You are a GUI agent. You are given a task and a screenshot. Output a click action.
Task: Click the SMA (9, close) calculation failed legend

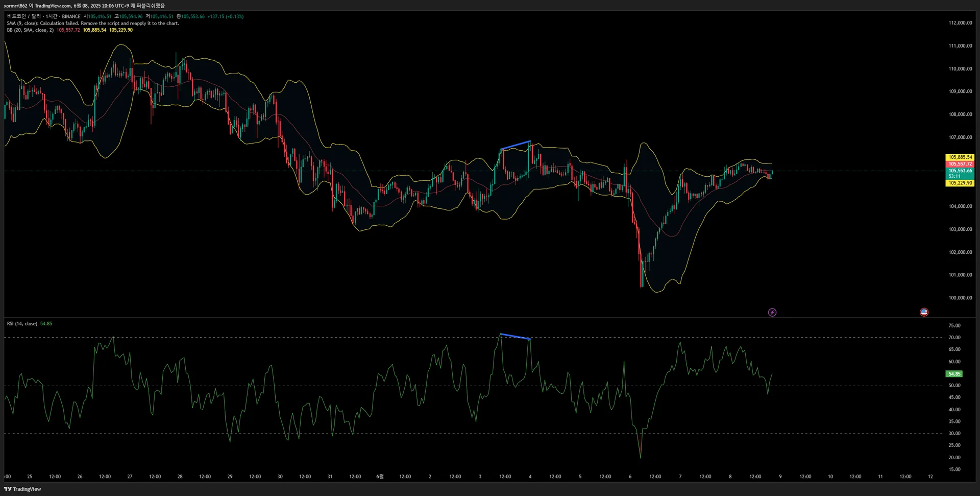(x=93, y=23)
